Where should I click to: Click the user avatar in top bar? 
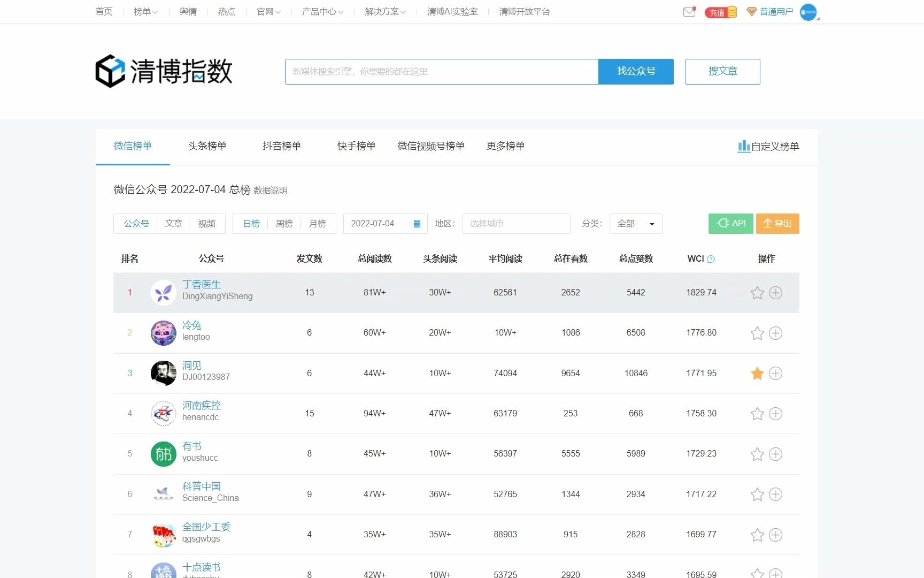tap(808, 12)
